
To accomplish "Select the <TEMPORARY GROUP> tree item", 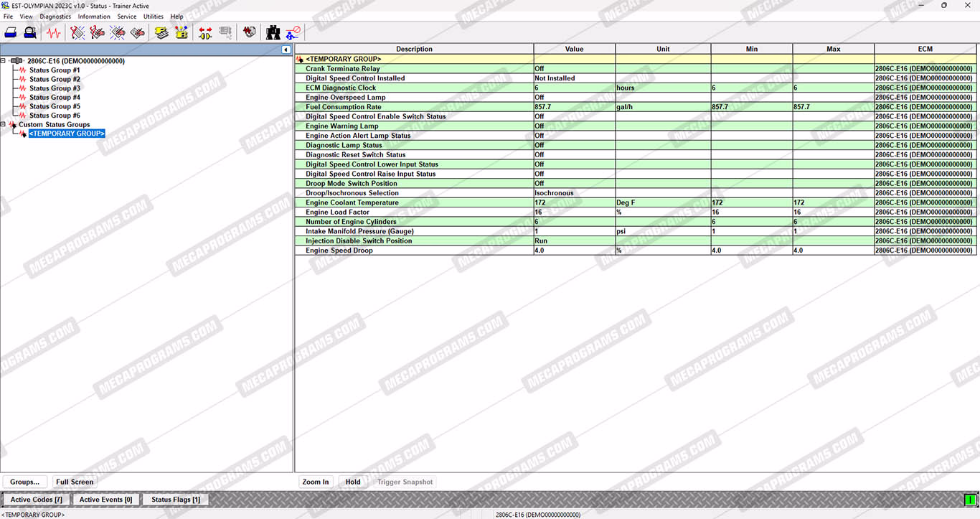I will 67,134.
